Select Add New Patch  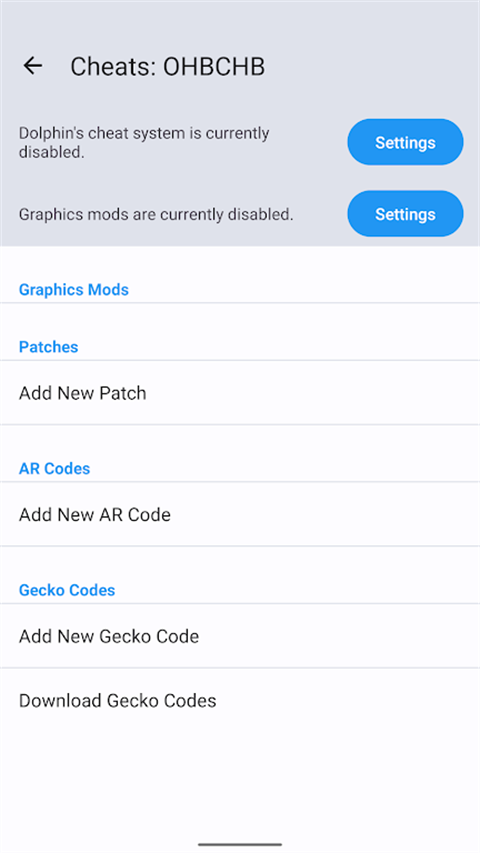pyautogui.click(x=240, y=393)
